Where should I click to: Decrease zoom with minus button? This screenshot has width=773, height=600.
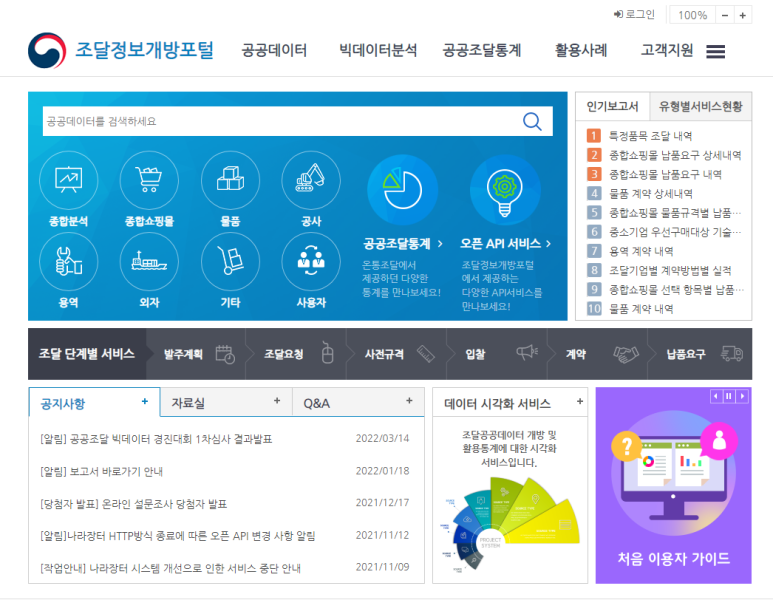[725, 15]
